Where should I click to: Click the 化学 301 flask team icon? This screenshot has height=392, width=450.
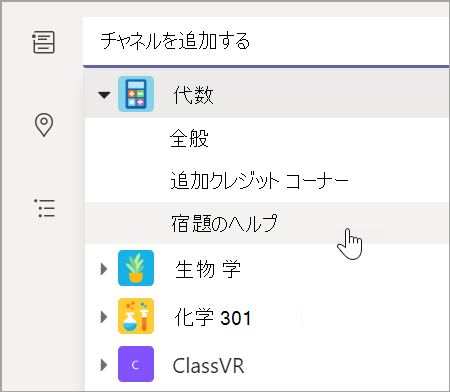click(x=136, y=316)
